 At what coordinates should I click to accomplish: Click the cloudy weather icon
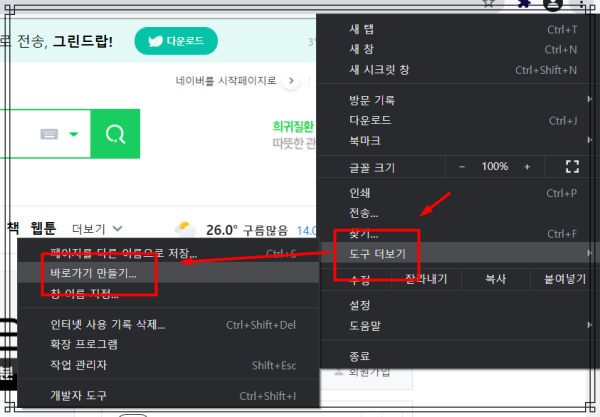(x=186, y=229)
